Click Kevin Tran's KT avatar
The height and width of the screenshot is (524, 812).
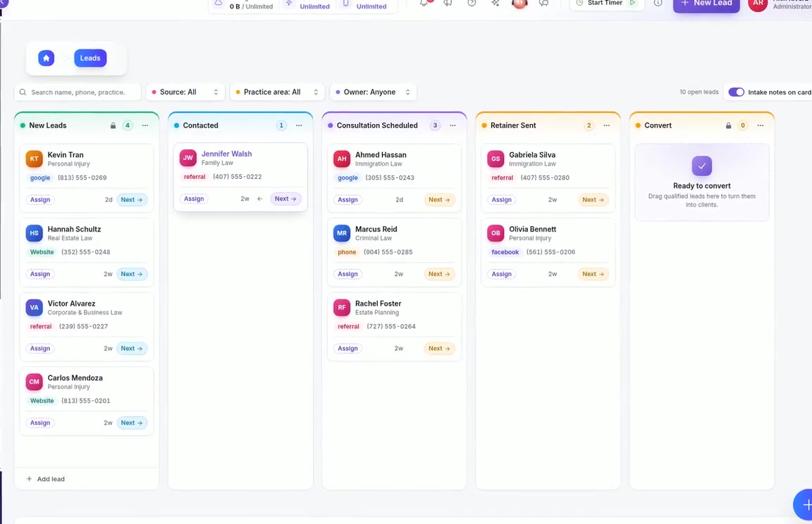coord(34,158)
